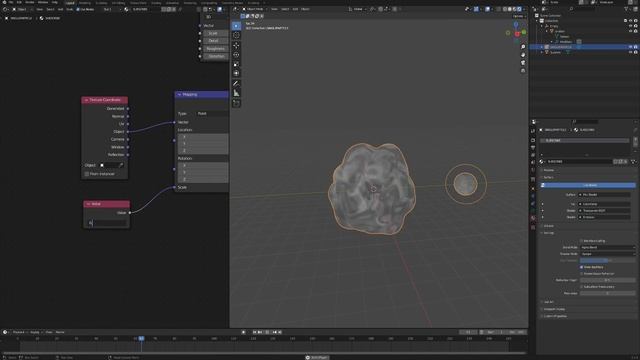Screen dimensions: 640x360
Task: Click the Value node input field
Action: pos(107,223)
